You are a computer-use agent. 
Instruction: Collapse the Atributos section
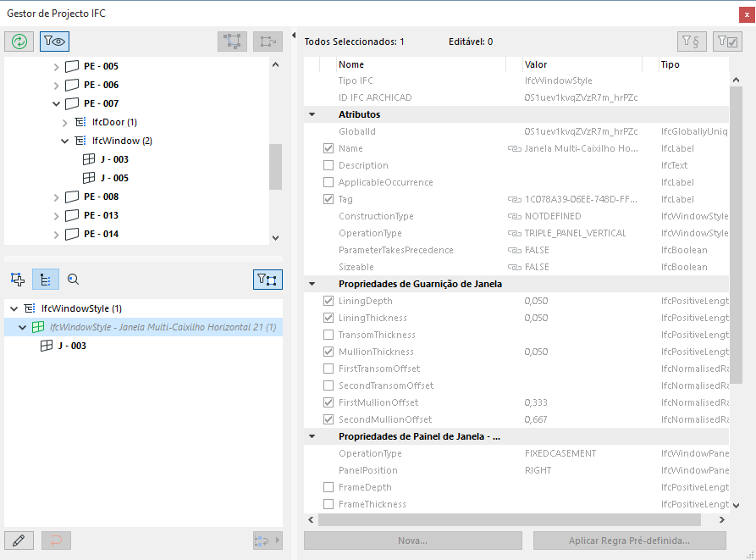pos(312,114)
